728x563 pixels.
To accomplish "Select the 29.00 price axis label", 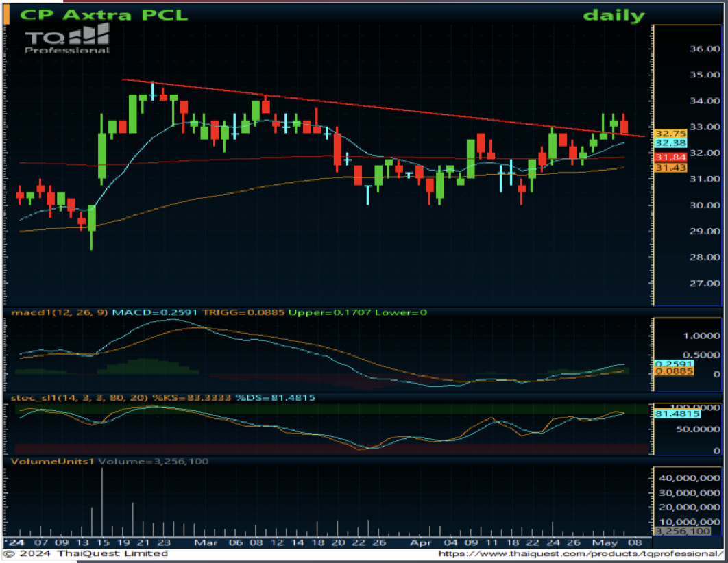I will coord(704,231).
